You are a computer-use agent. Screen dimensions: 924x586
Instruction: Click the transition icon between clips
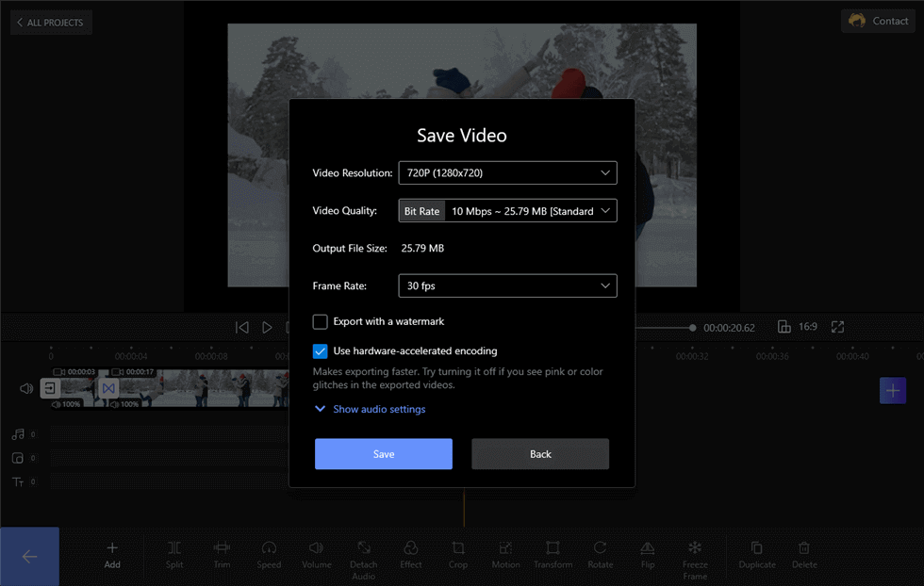108,388
